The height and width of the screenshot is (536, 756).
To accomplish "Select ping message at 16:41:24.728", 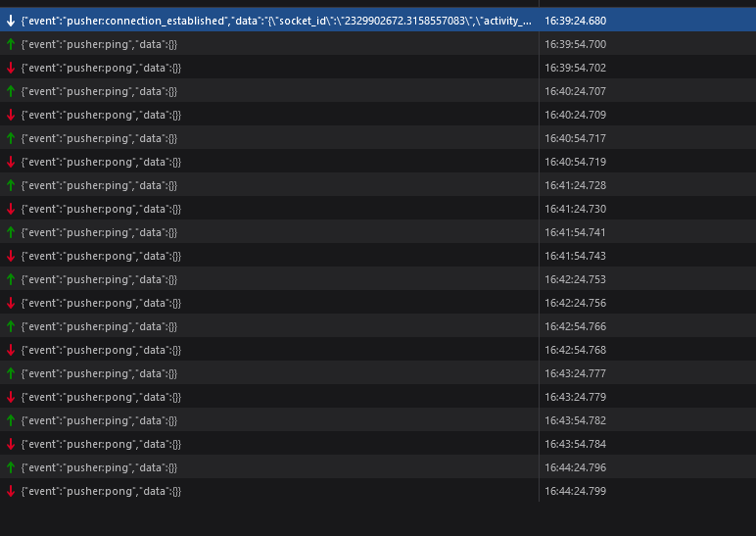I will point(378,185).
